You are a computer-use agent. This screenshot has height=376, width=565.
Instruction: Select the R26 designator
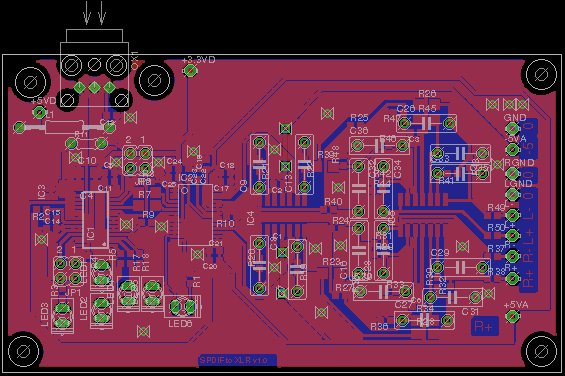coord(427,94)
